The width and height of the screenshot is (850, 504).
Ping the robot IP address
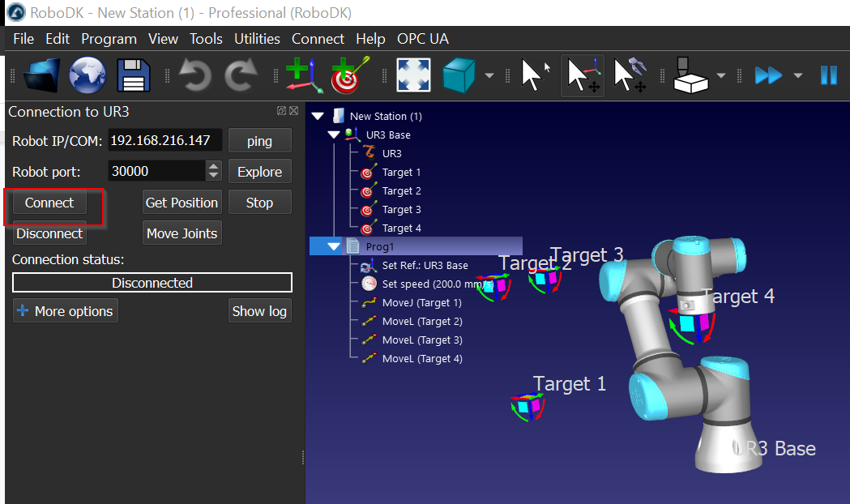pos(259,141)
